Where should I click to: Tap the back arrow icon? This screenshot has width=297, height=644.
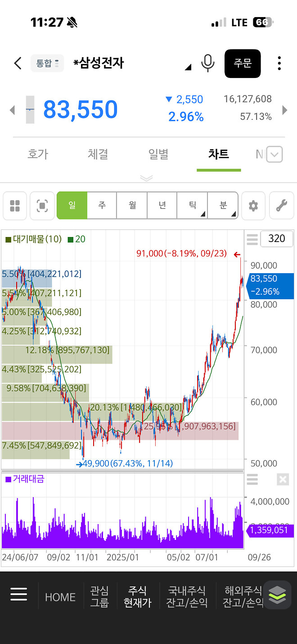pyautogui.click(x=18, y=63)
